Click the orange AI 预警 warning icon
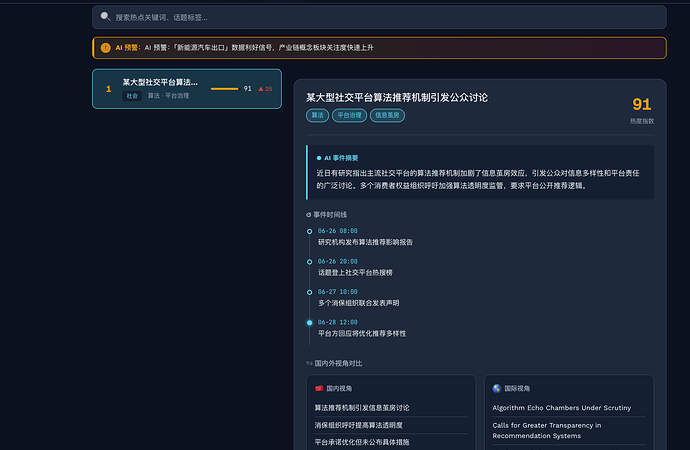690x450 pixels. (x=106, y=48)
